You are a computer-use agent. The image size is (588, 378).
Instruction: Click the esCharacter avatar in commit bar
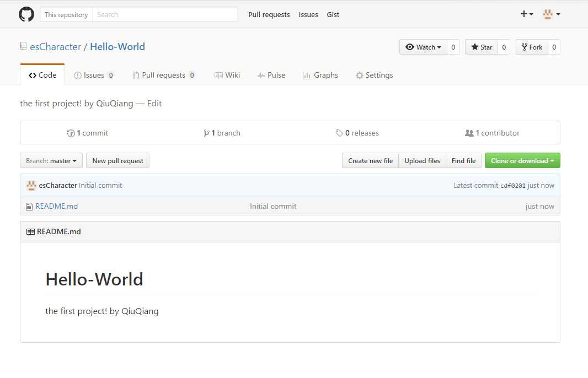(31, 185)
